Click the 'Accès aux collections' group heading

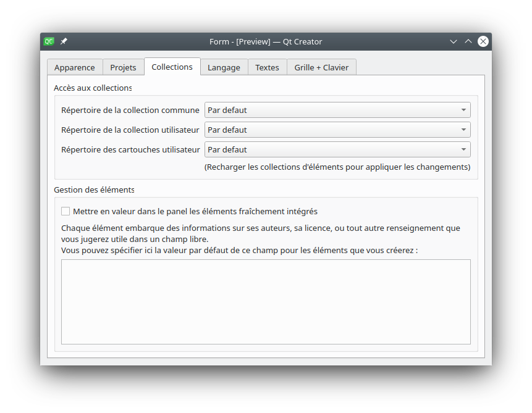[93, 88]
